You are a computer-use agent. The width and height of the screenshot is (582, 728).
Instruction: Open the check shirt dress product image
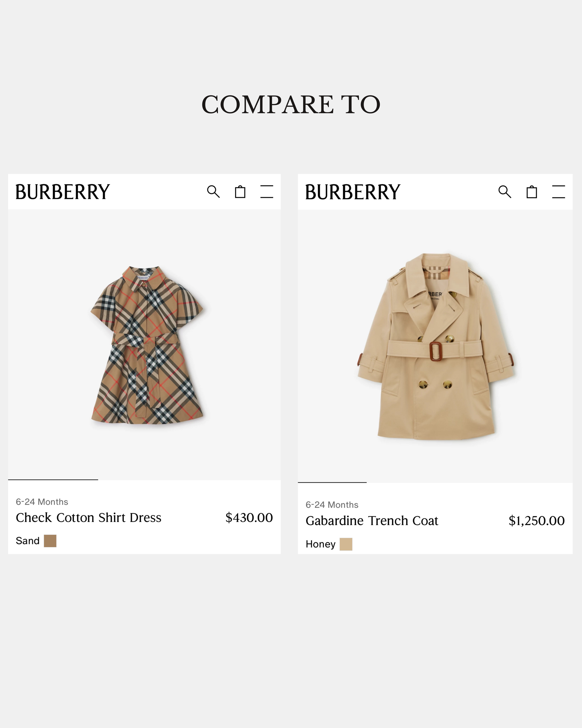click(x=147, y=344)
